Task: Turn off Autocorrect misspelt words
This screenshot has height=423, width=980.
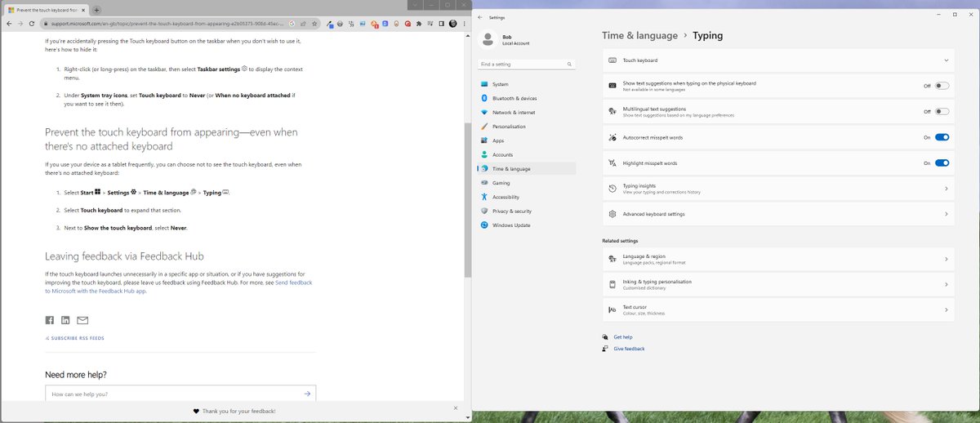Action: [942, 137]
